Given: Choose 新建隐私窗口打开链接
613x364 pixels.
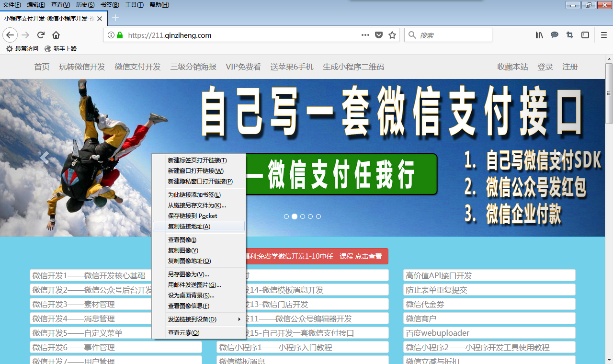Looking at the screenshot, I should 198,182.
